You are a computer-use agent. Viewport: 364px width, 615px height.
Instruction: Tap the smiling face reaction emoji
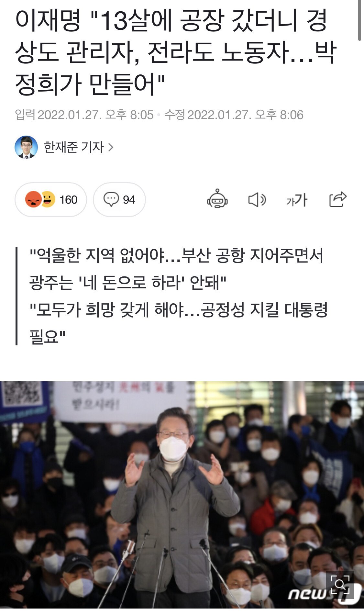48,199
